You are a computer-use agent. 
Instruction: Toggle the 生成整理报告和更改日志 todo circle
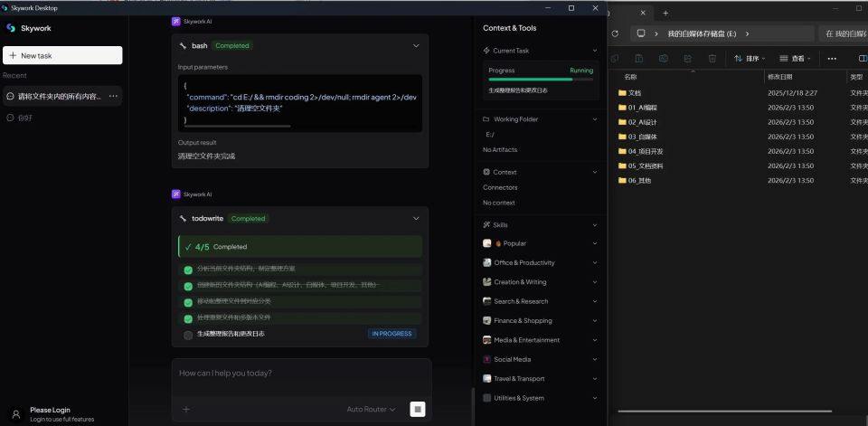point(188,335)
